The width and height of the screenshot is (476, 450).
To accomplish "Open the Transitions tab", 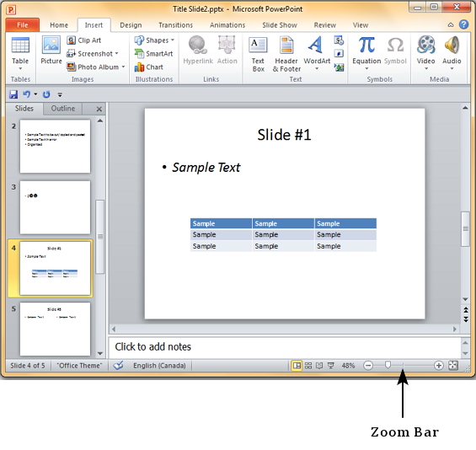I will [175, 25].
